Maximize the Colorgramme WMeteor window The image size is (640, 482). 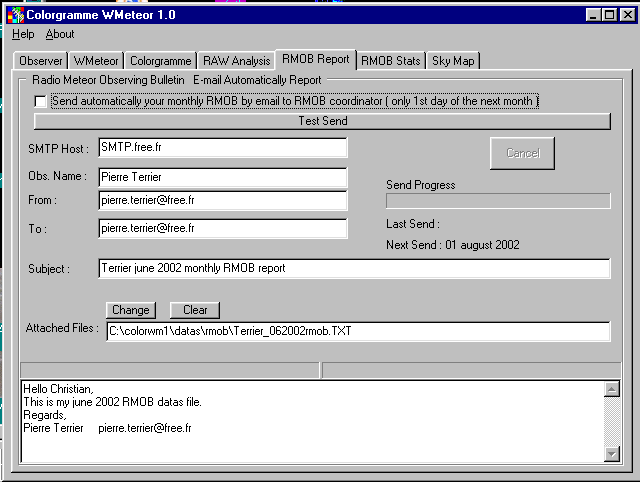[609, 15]
